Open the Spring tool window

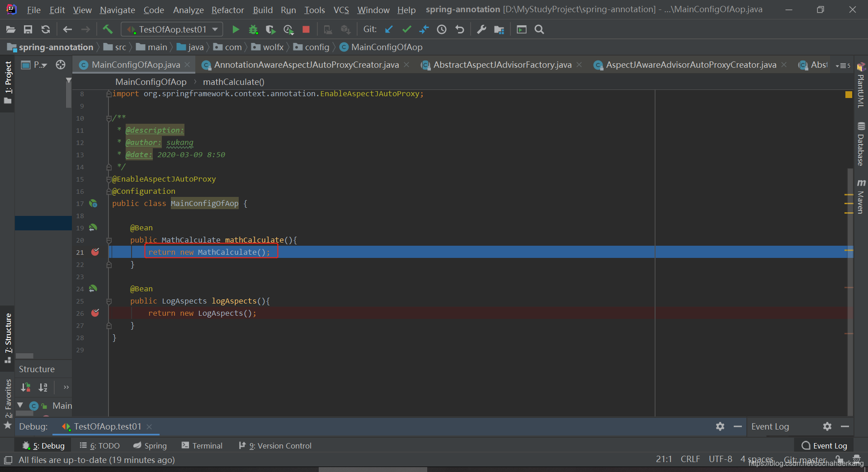(x=150, y=446)
